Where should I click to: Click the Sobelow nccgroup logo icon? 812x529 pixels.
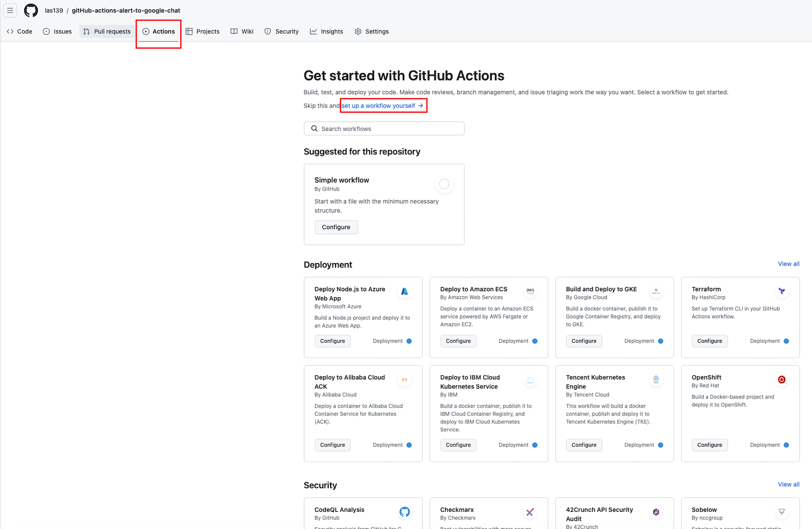(x=782, y=512)
